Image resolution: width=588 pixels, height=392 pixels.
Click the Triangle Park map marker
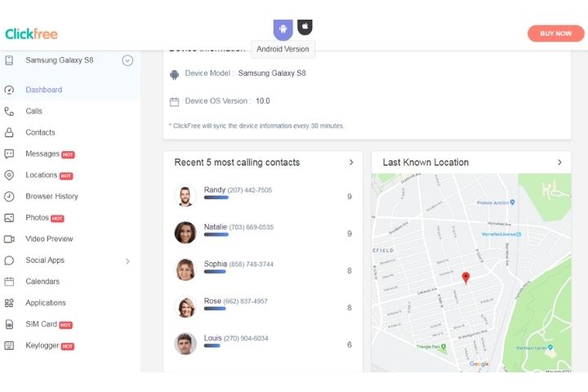tap(443, 346)
